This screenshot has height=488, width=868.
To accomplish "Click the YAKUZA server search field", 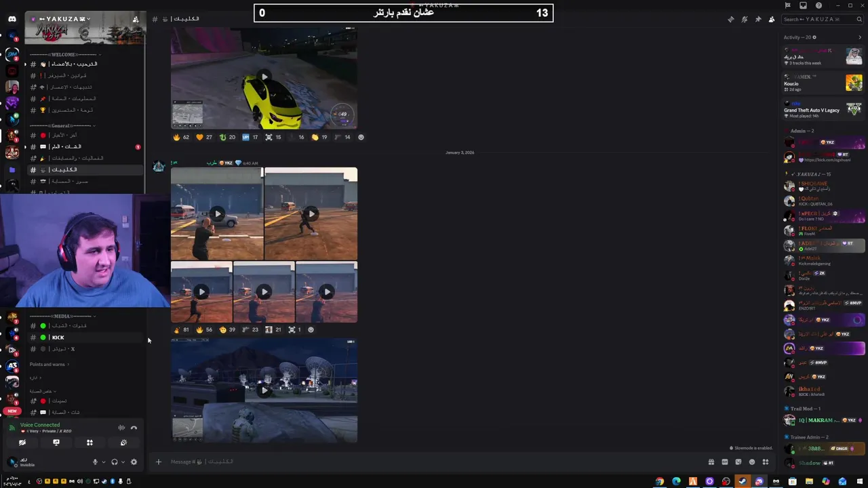I will click(822, 19).
